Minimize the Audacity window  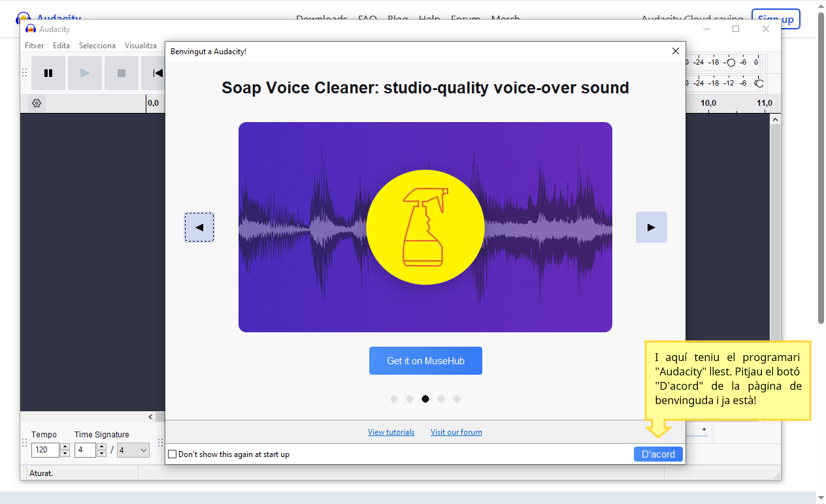tap(706, 29)
